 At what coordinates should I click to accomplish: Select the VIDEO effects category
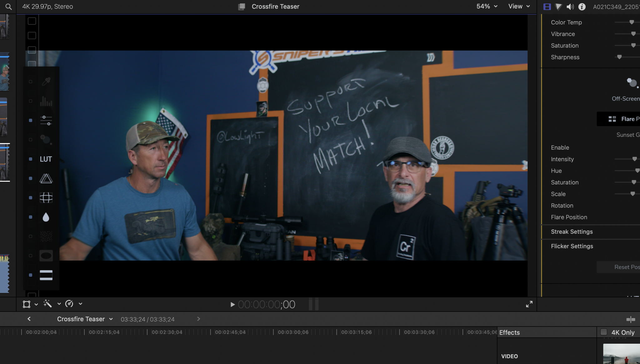point(509,356)
